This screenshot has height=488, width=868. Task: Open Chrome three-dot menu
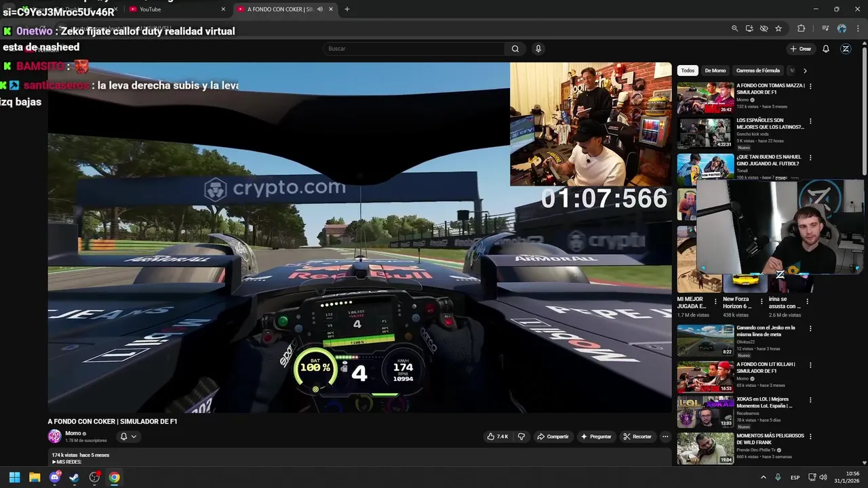tap(858, 28)
